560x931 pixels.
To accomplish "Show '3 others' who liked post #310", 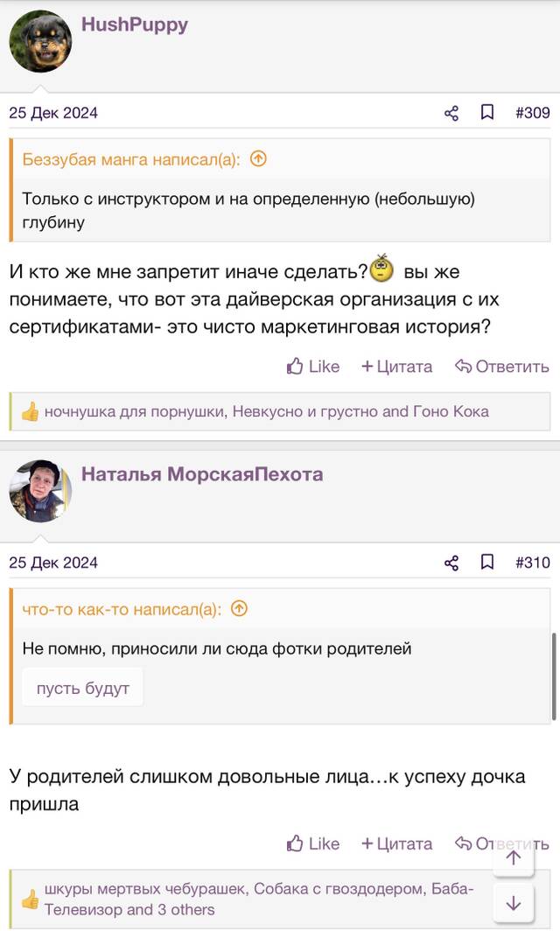I will click(x=186, y=910).
